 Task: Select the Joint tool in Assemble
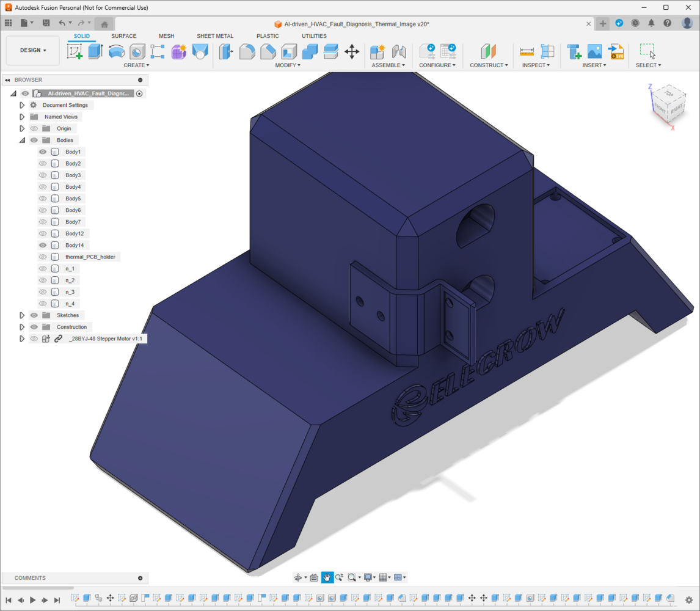click(399, 51)
